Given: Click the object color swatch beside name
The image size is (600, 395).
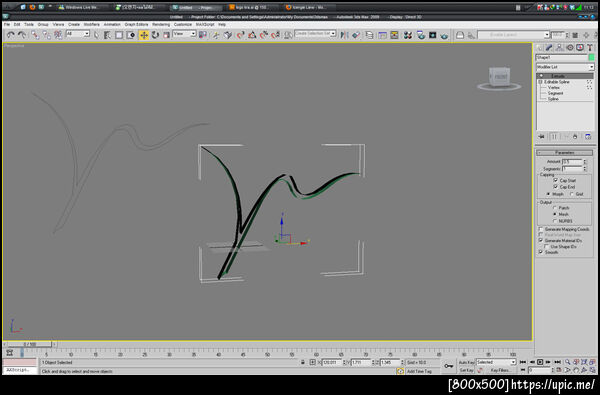Looking at the screenshot, I should coord(591,57).
